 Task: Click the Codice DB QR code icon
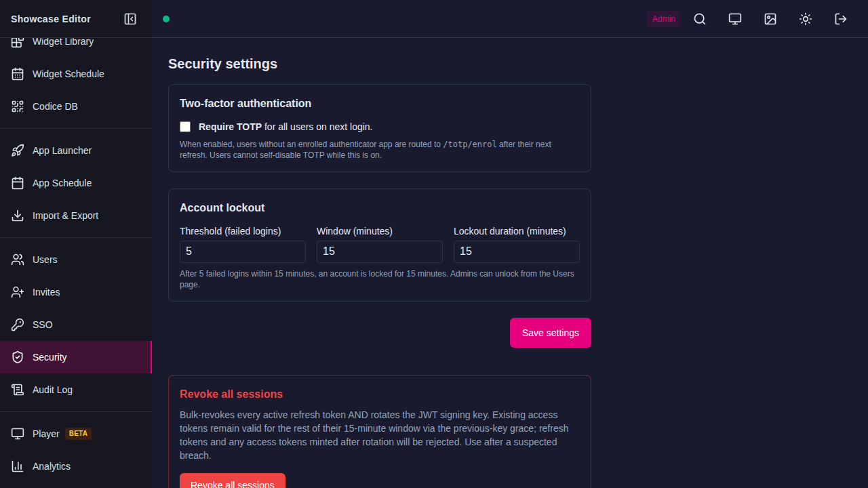(x=18, y=106)
